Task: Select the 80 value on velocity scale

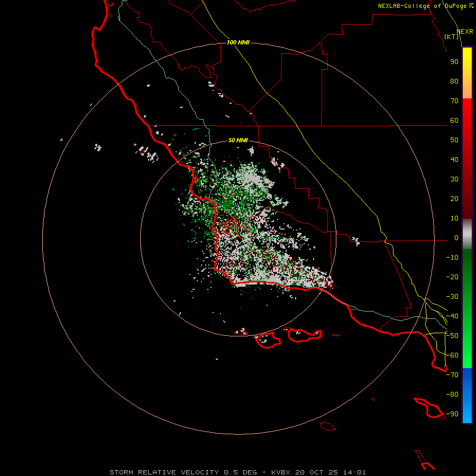Action: click(454, 81)
